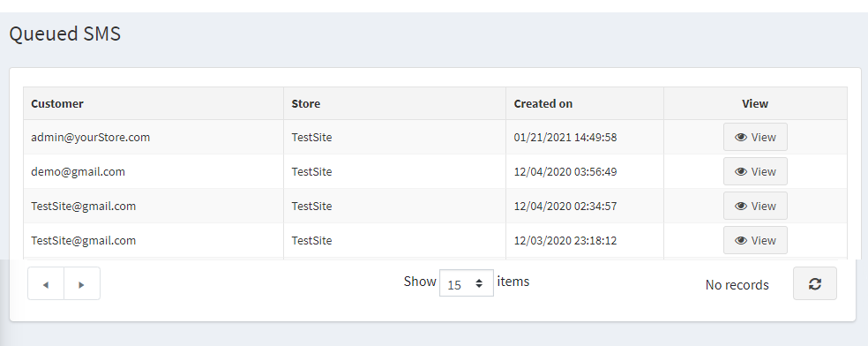Click TestSite store in admin@yourStore.com row
Viewport: 868px width, 346px height.
[311, 138]
